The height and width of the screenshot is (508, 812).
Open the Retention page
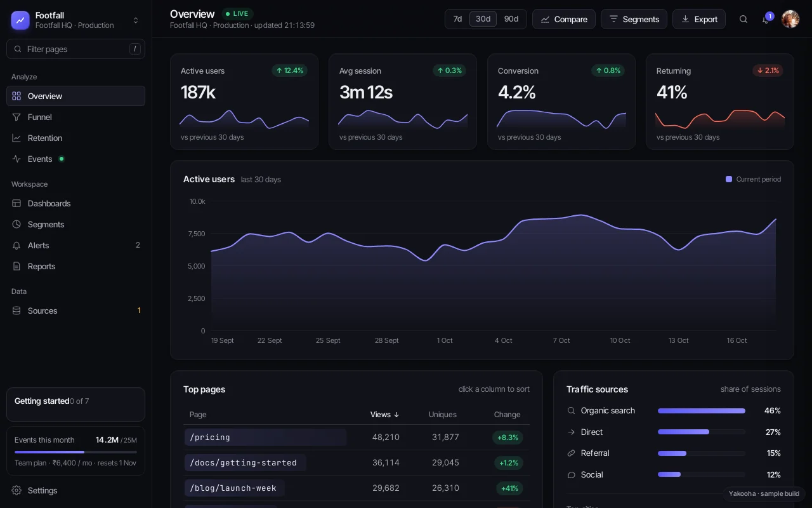[75, 138]
